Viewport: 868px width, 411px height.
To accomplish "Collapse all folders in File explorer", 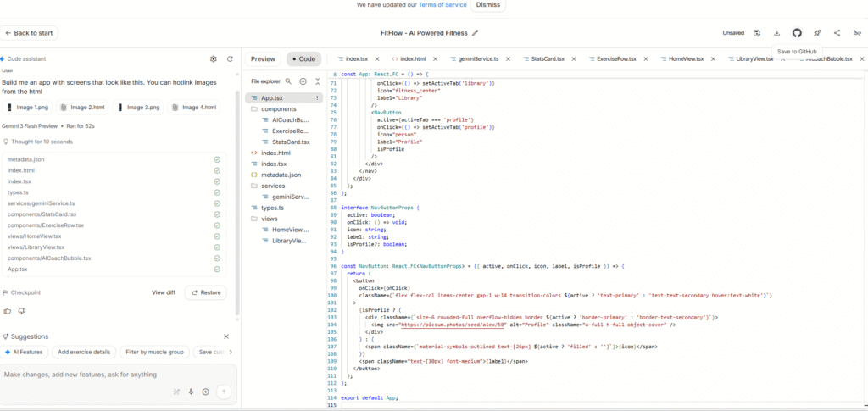I will click(x=317, y=81).
